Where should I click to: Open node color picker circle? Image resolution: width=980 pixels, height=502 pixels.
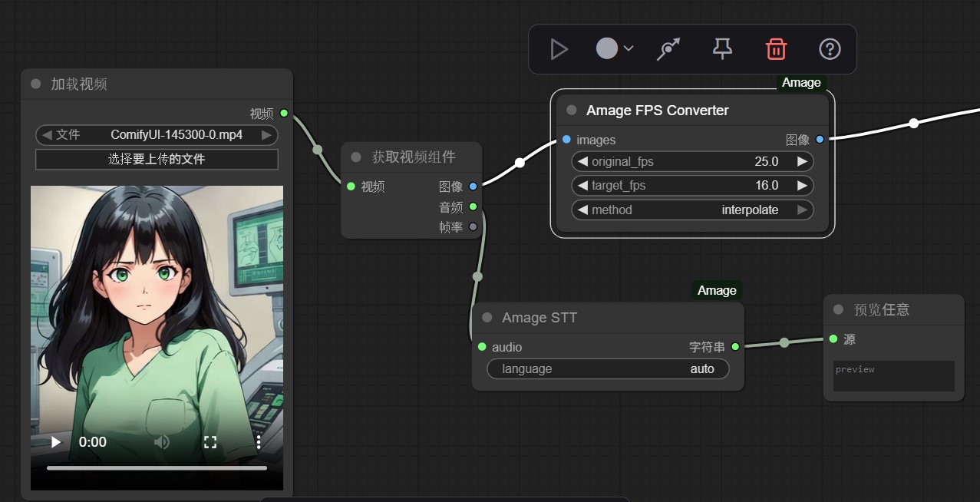[x=607, y=49]
